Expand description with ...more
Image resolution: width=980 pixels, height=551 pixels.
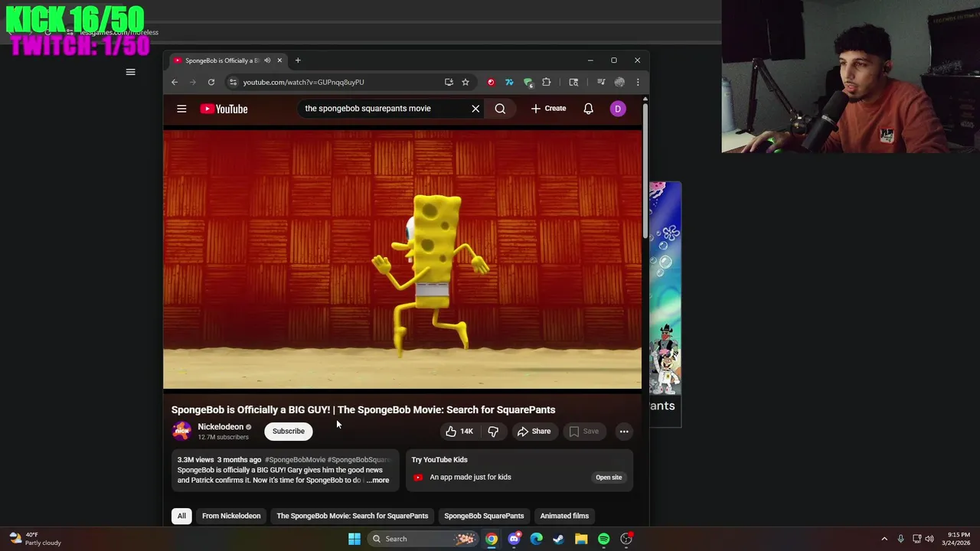[377, 481]
